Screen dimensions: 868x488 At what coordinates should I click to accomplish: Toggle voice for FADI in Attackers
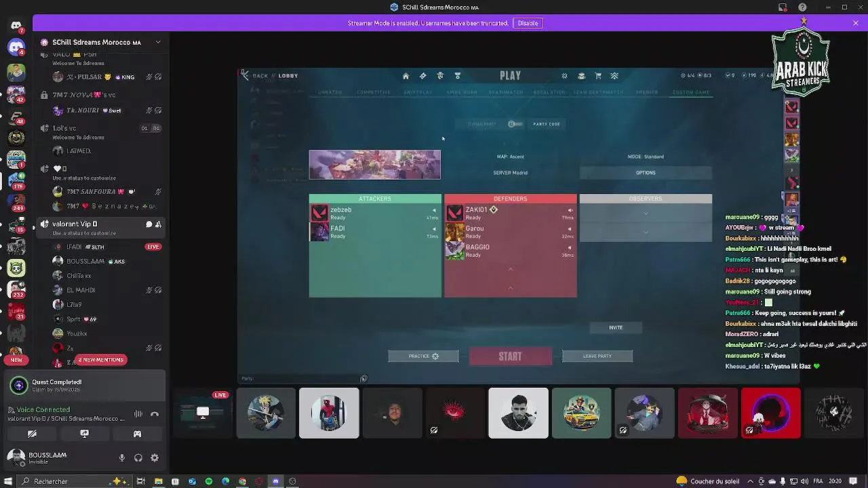(x=434, y=229)
